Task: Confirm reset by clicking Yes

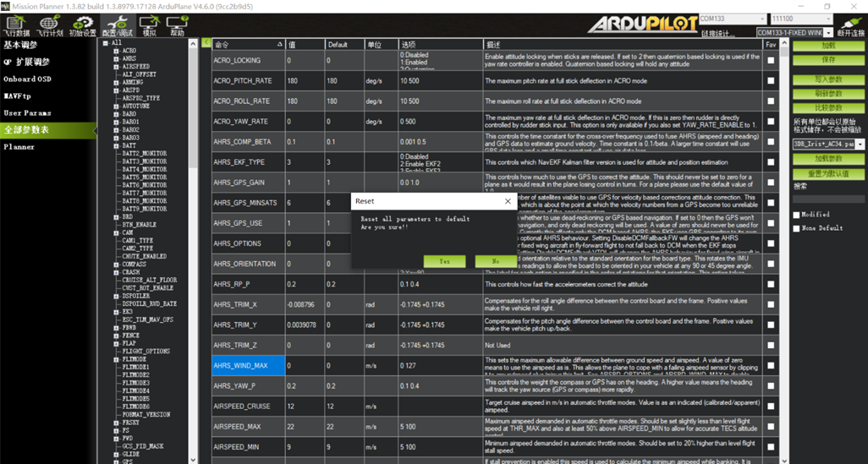Action: (x=445, y=261)
